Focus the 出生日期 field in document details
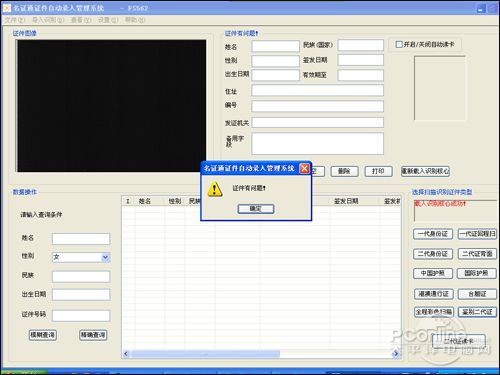Screen dimensions: 500x375 (x=275, y=75)
